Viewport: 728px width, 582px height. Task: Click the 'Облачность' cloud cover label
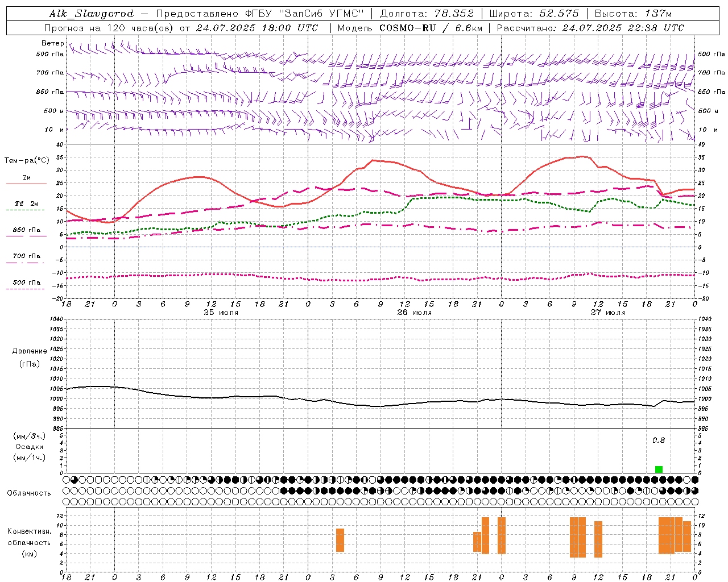[x=29, y=493]
